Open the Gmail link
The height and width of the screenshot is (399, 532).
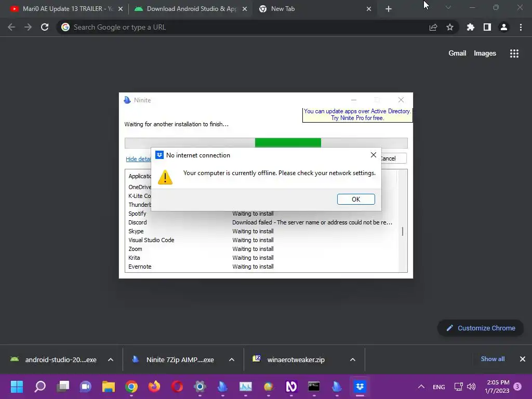(457, 54)
